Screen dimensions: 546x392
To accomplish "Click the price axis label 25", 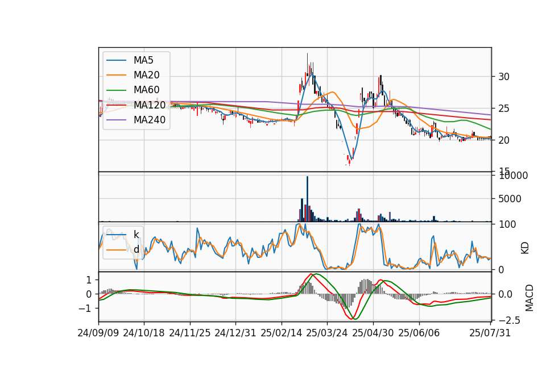I will (504, 109).
